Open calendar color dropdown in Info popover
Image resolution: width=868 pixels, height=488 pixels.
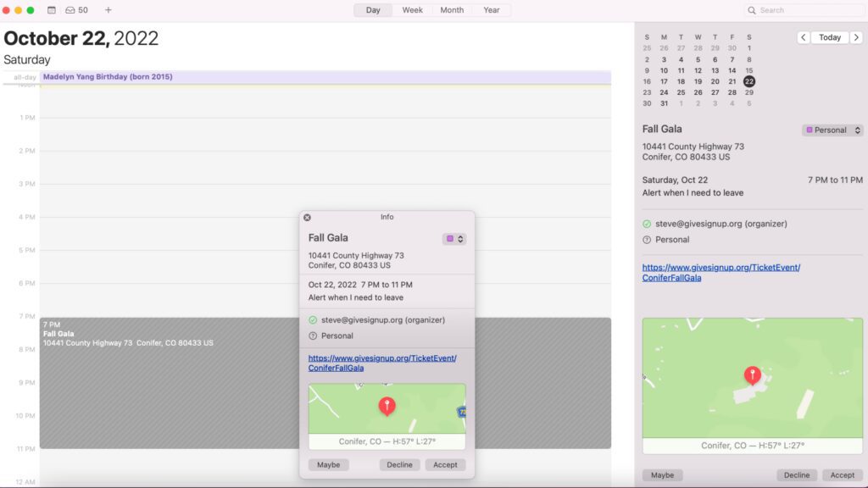(x=454, y=238)
